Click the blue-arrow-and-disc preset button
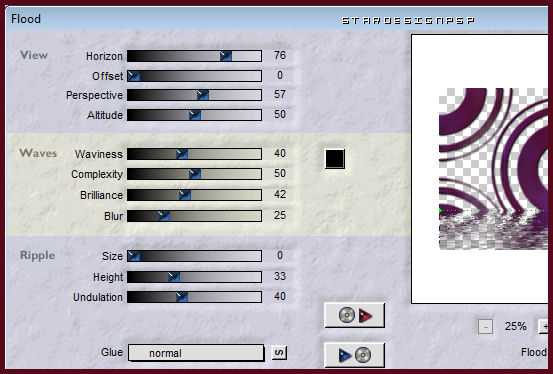The width and height of the screenshot is (553, 374). [354, 355]
